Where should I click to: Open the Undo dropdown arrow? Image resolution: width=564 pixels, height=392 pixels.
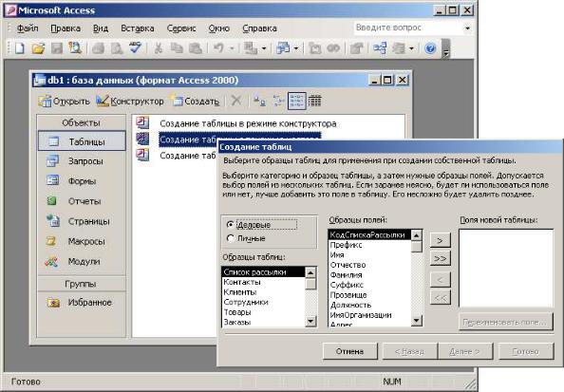232,48
